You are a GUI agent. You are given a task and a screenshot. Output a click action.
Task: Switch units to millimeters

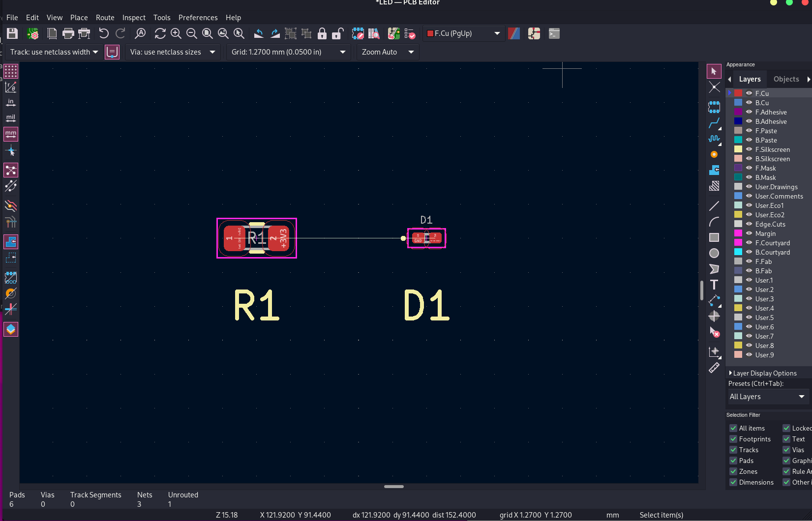click(10, 134)
